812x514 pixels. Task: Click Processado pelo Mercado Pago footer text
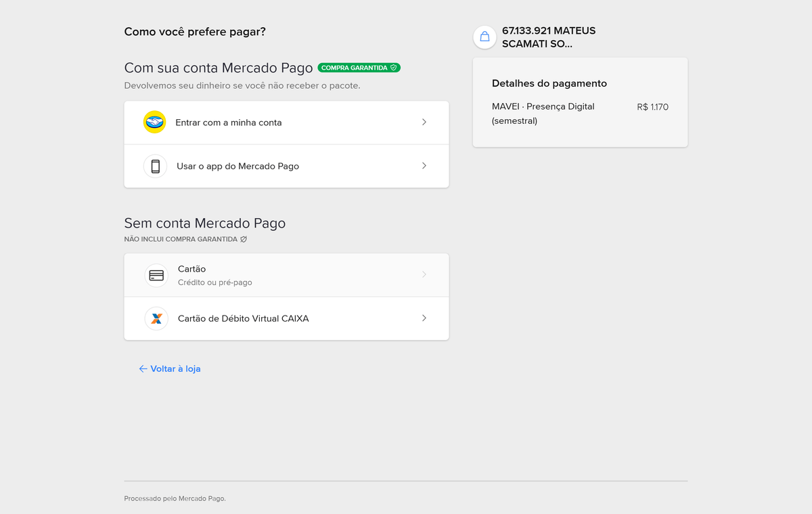click(175, 498)
